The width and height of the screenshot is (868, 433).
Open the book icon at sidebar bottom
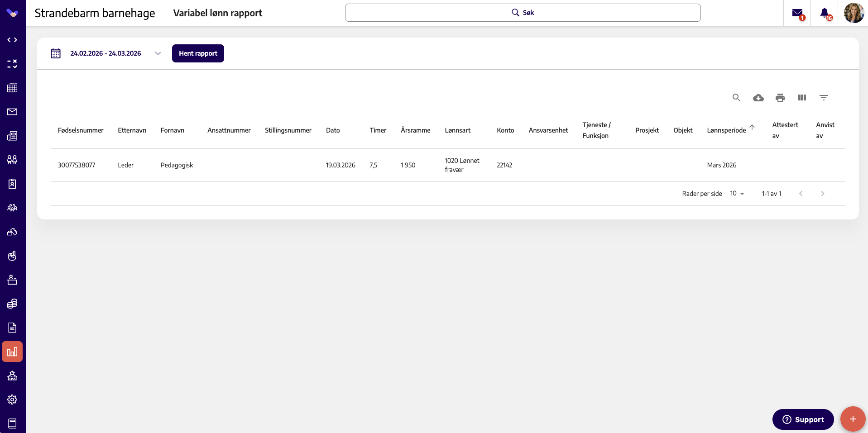coord(12,423)
